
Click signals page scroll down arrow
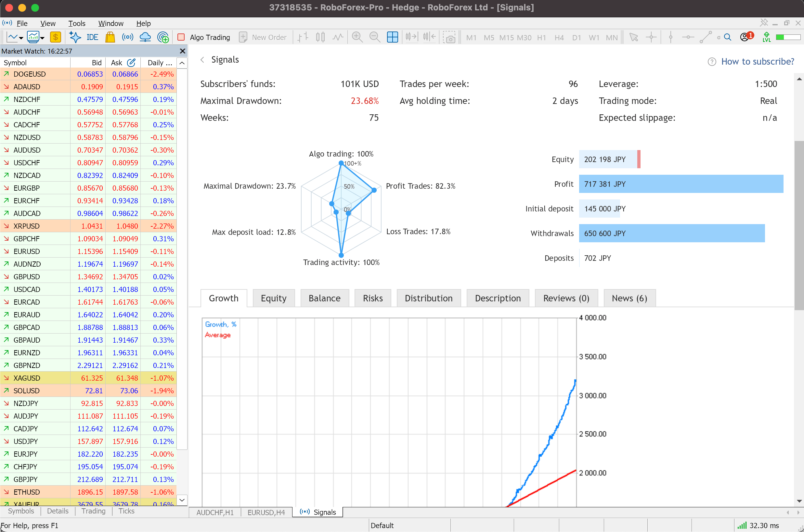799,501
